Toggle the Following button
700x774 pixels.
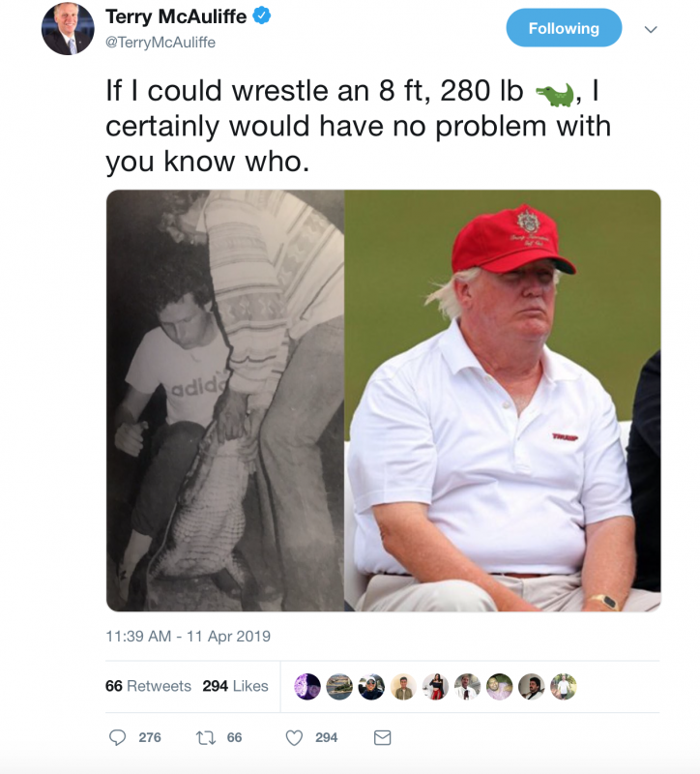[x=564, y=28]
